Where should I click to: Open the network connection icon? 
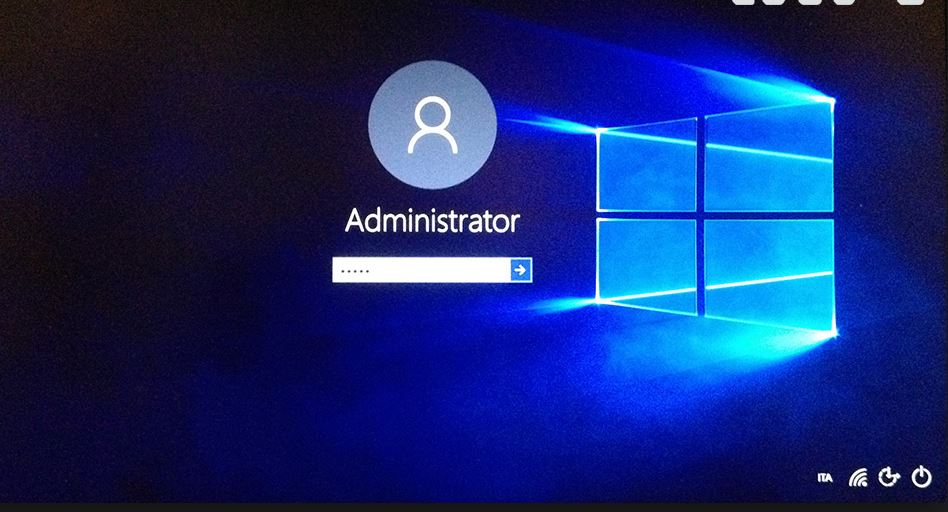click(x=858, y=478)
